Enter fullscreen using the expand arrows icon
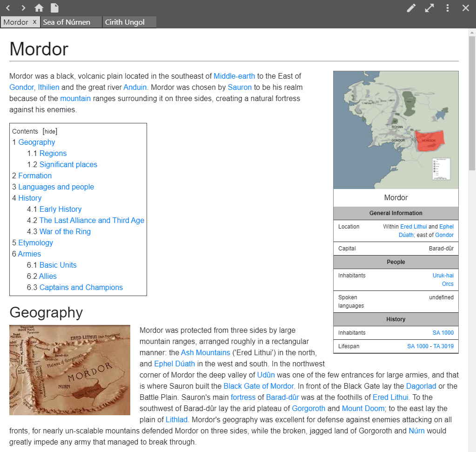 click(x=429, y=8)
